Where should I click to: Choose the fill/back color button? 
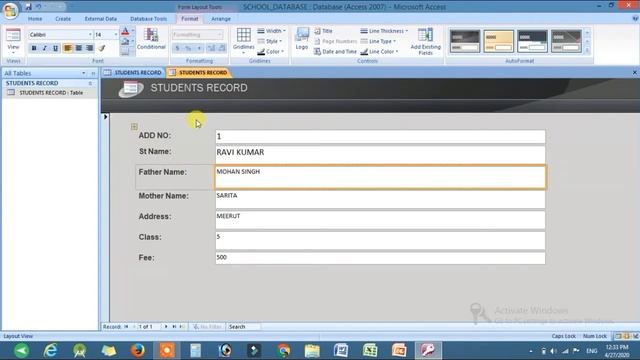(x=125, y=42)
